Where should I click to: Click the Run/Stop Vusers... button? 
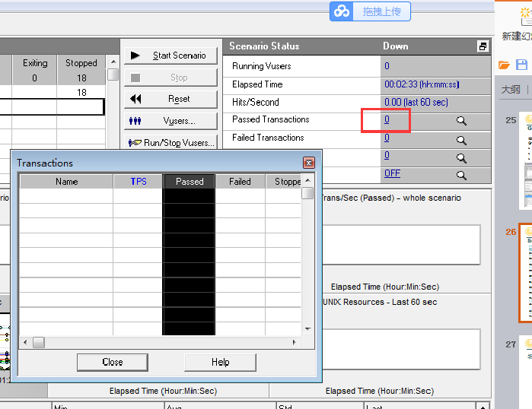point(170,142)
